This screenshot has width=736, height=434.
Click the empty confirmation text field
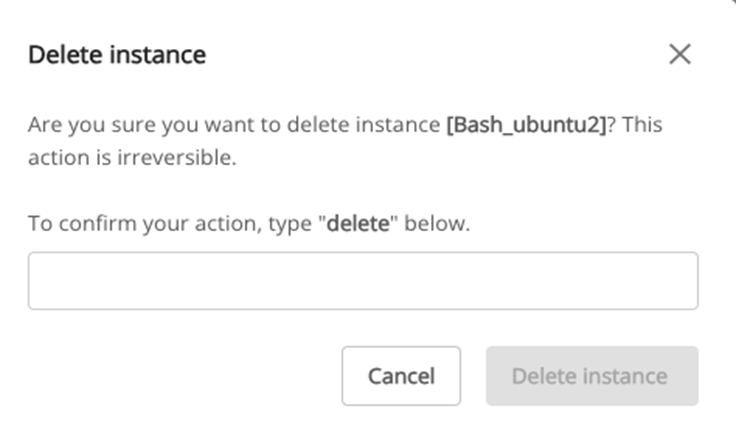pos(362,281)
